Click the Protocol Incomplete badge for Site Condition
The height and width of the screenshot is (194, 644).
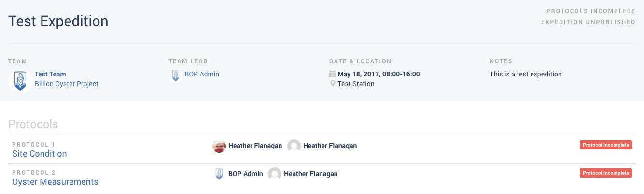point(606,145)
